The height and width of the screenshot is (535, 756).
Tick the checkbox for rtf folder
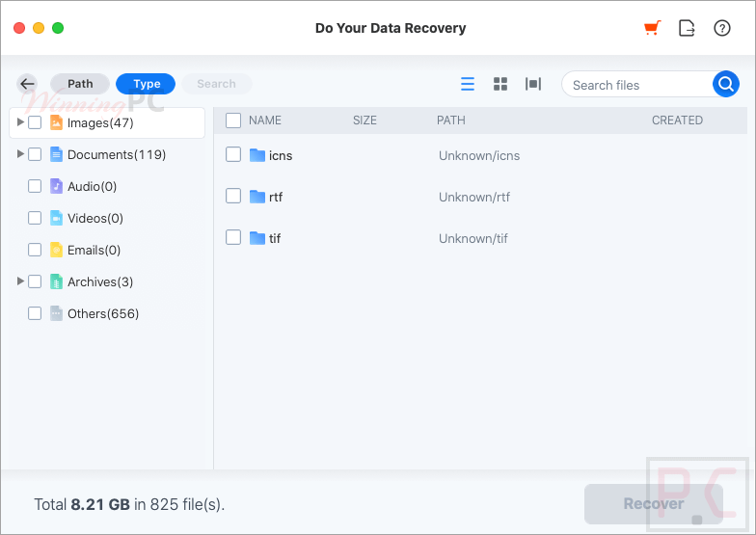coord(233,197)
